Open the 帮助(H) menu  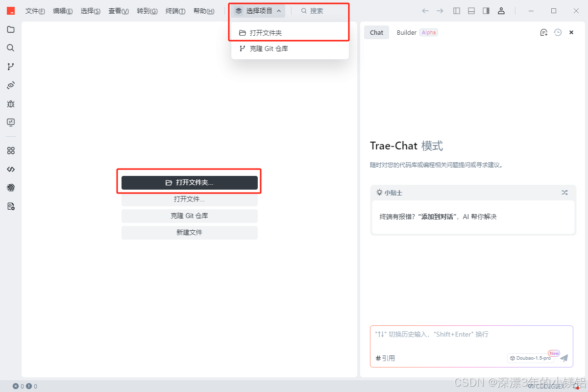pos(204,11)
